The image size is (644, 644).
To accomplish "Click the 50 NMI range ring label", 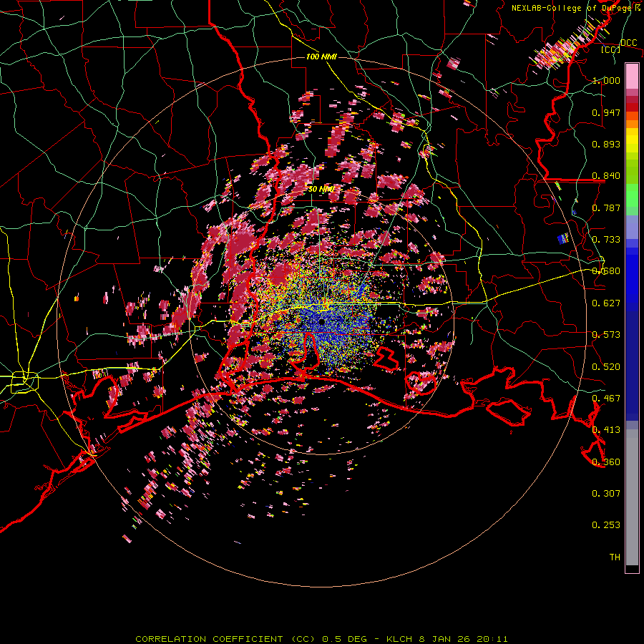I will (321, 190).
